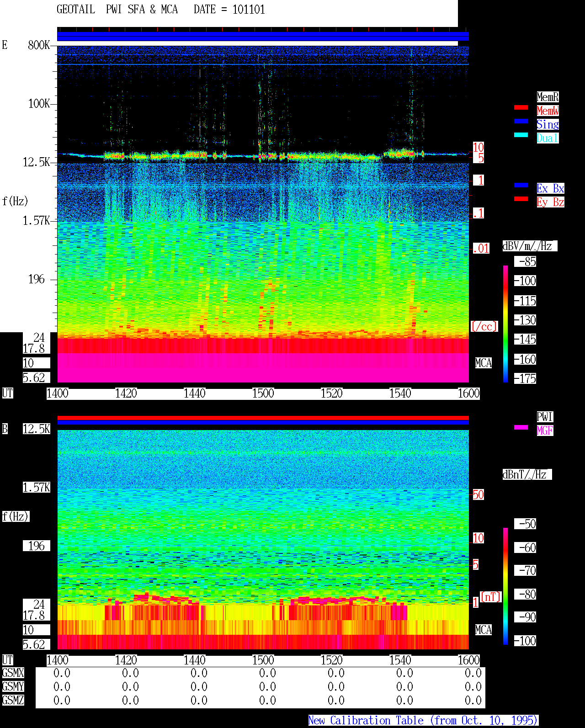Click the red .01 density scale label

481,249
